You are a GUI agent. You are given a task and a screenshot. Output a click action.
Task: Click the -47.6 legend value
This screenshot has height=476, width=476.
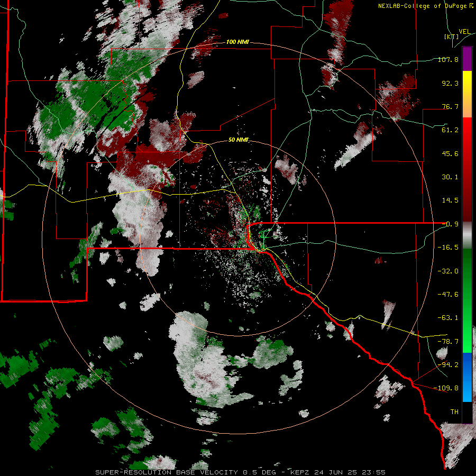click(448, 295)
